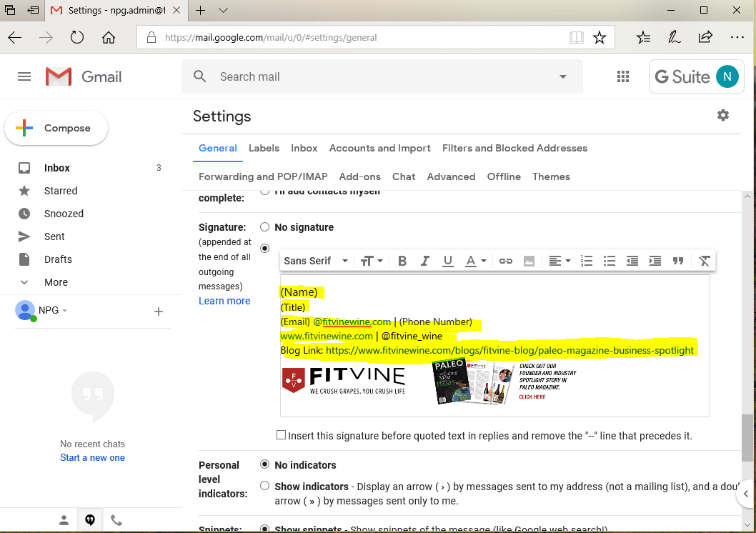The width and height of the screenshot is (756, 533).
Task: Click the browser home icon
Action: (109, 37)
